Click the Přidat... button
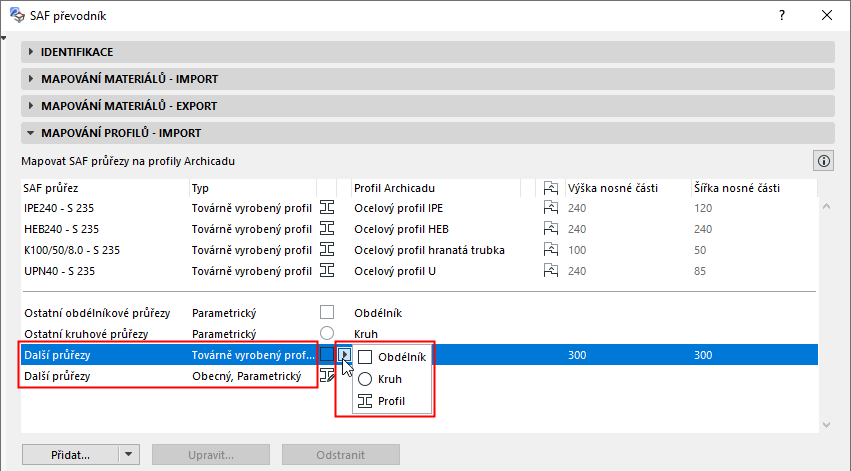 click(70, 454)
